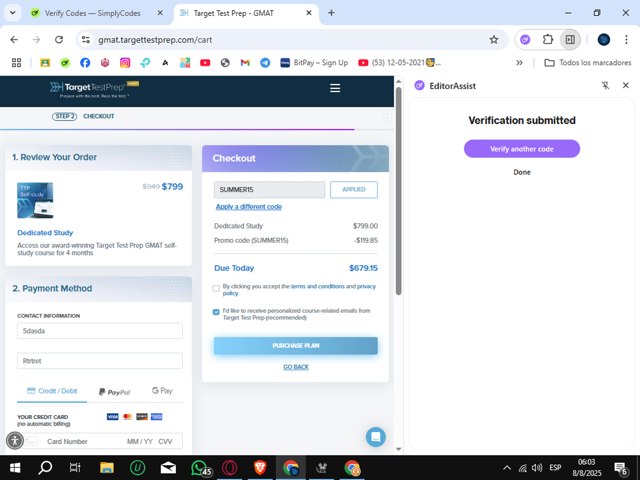Open the Instagram bookmark
This screenshot has height=480, width=640.
point(125,62)
